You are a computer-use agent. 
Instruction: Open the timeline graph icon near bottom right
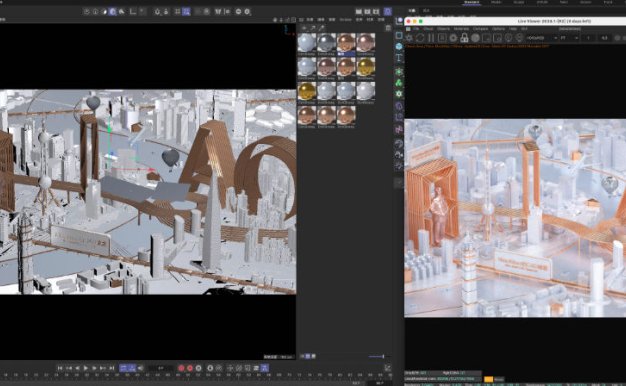[x=387, y=368]
